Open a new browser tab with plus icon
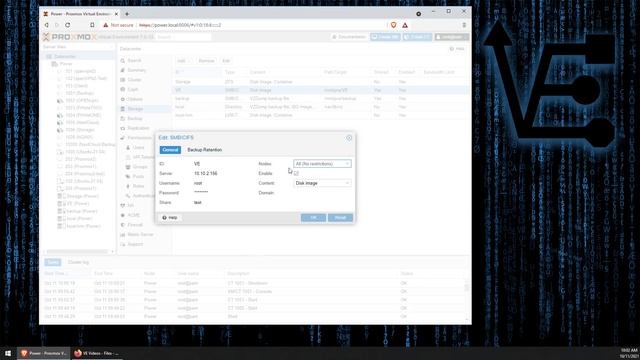This screenshot has height=360, width=640. [127, 14]
